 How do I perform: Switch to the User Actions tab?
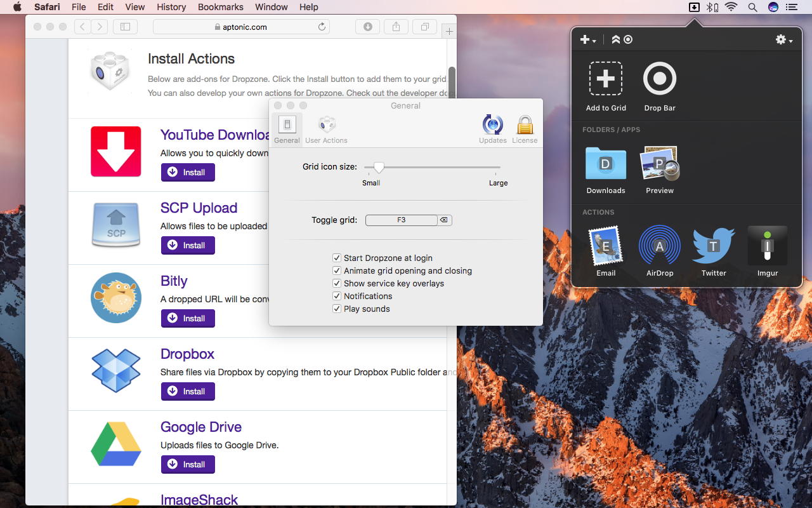[x=326, y=128]
